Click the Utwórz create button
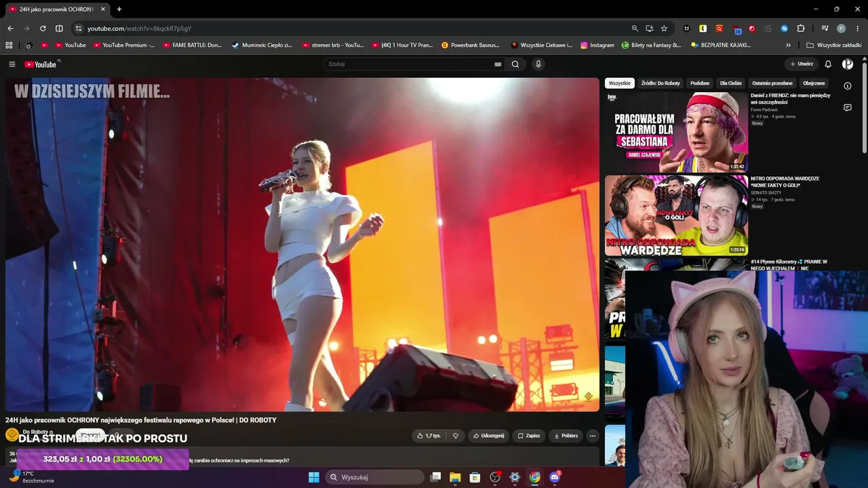The height and width of the screenshot is (488, 868). pyautogui.click(x=802, y=64)
